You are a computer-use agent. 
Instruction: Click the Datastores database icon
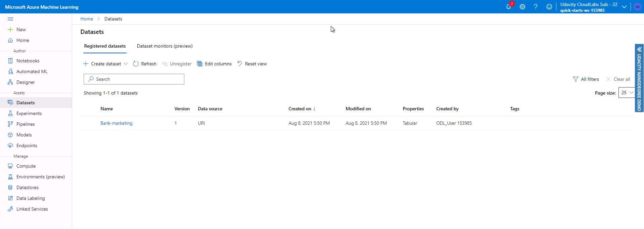(x=10, y=187)
